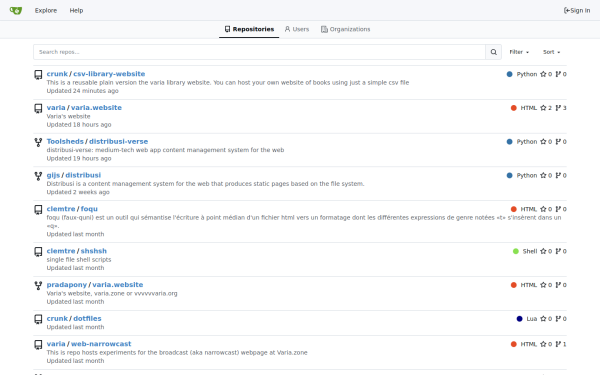Focus the Search repos input field
Image resolution: width=600 pixels, height=375 pixels.
tap(259, 52)
